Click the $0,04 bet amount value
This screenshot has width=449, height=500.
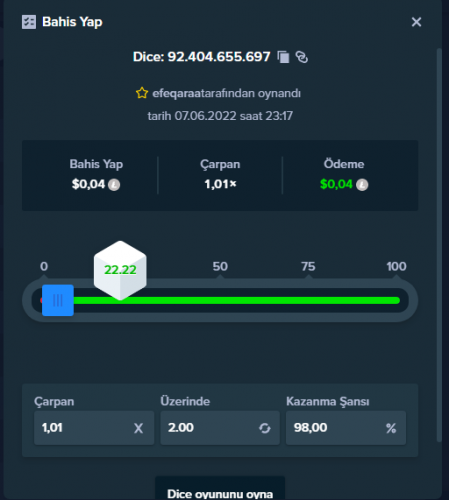click(x=88, y=184)
